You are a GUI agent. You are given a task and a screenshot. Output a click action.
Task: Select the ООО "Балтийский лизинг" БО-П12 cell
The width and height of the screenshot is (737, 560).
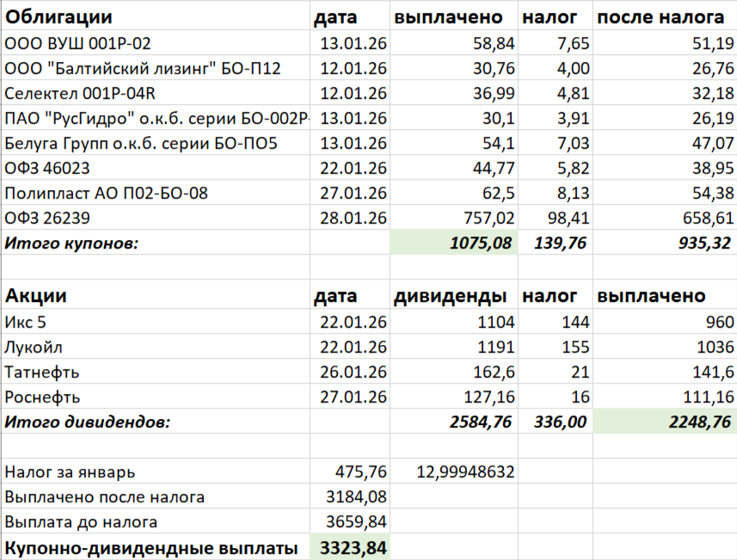coord(156,68)
